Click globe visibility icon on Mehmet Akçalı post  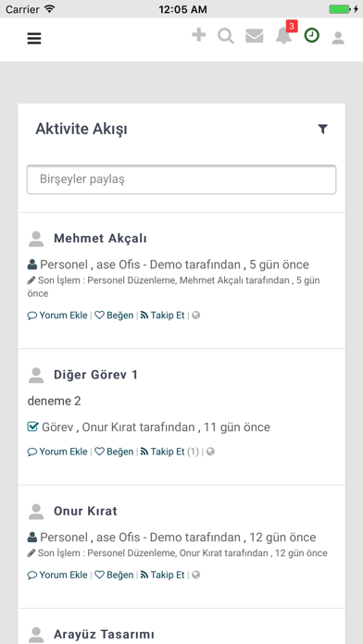196,316
